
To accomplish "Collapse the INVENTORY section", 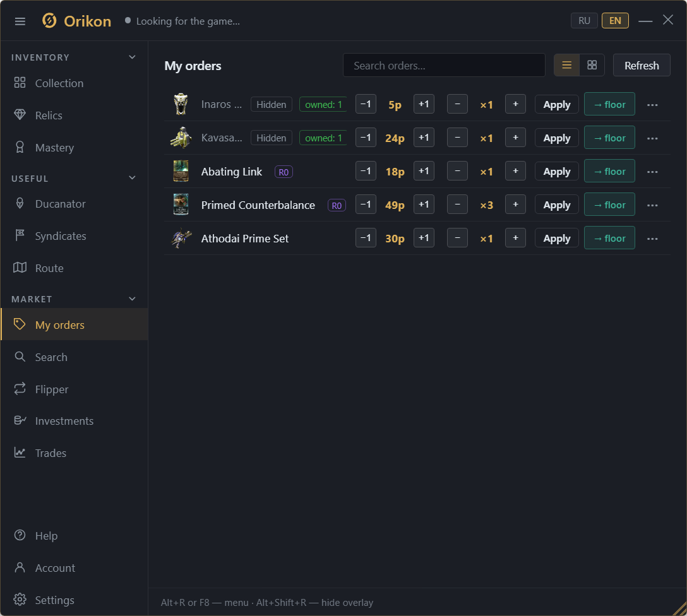I will pyautogui.click(x=133, y=57).
